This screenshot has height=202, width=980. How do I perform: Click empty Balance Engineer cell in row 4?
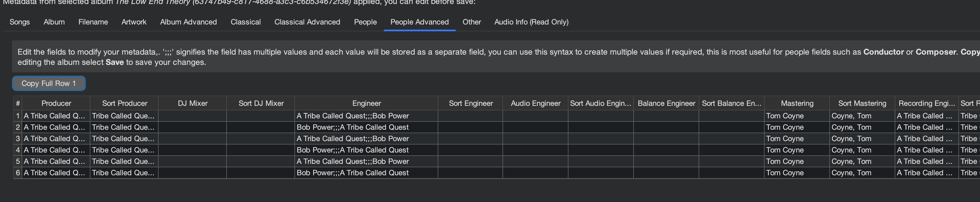(666, 150)
